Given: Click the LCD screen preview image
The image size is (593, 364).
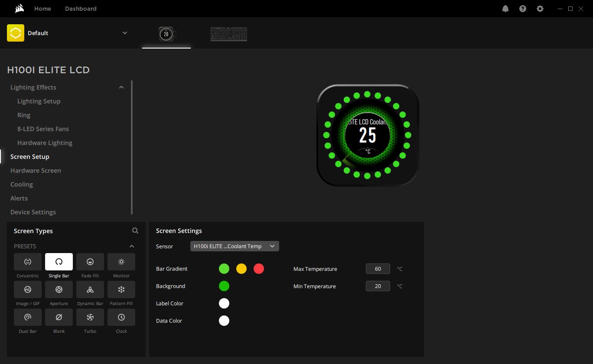Looking at the screenshot, I should coord(368,135).
